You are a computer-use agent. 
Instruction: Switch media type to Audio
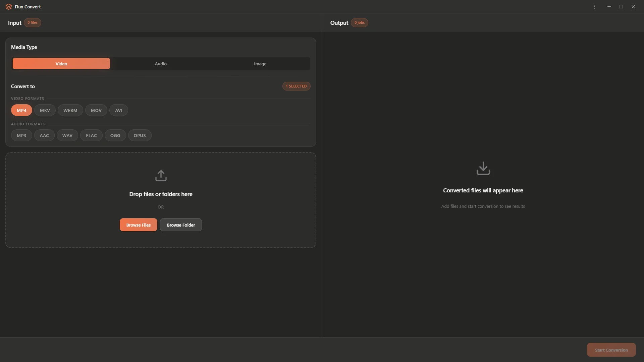[x=160, y=63]
